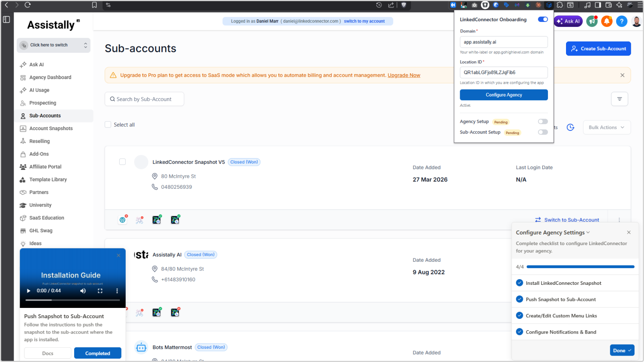Open Affiliate Portal menu item
This screenshot has height=362, width=644.
[x=45, y=167]
